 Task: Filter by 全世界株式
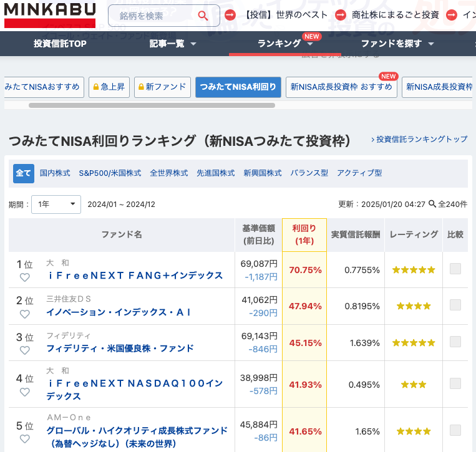[x=169, y=173]
